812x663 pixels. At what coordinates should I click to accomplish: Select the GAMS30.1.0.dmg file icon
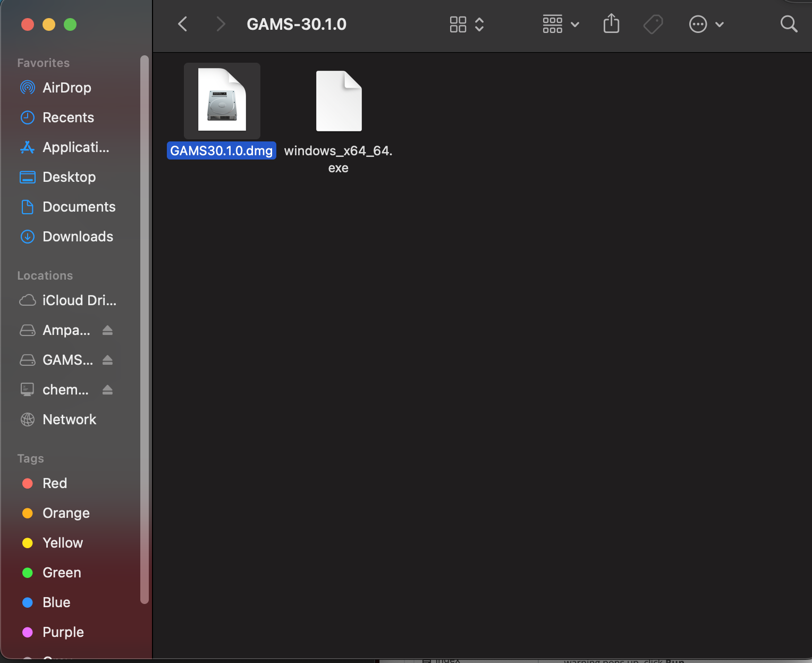tap(222, 100)
